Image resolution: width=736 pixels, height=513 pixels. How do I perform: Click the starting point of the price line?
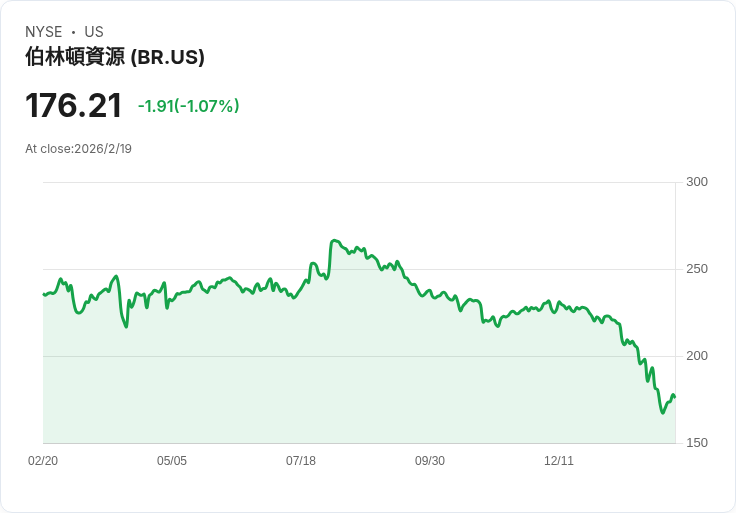coord(44,294)
